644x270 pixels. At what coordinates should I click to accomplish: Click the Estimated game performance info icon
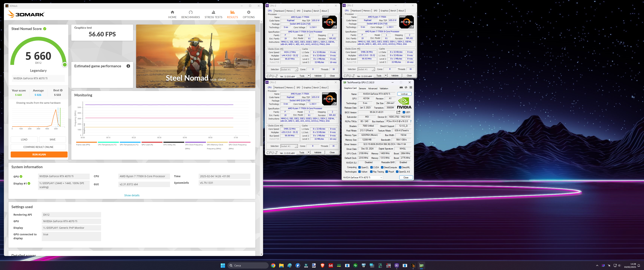tap(128, 66)
